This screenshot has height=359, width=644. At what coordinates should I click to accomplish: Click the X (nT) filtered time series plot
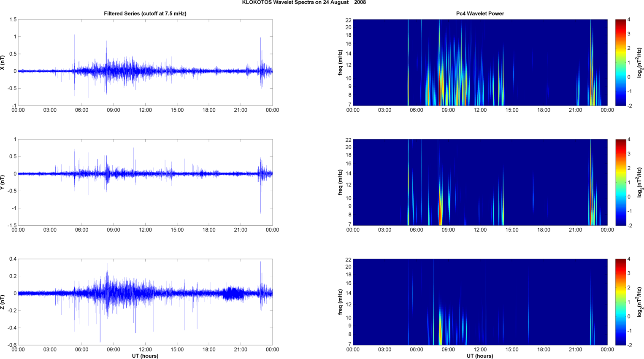coord(145,62)
